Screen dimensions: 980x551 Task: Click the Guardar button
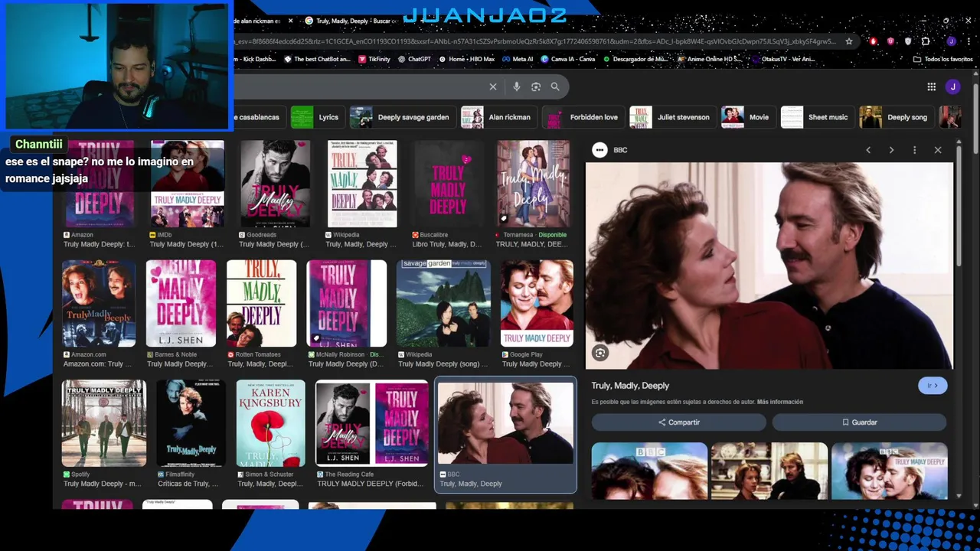[x=859, y=422]
